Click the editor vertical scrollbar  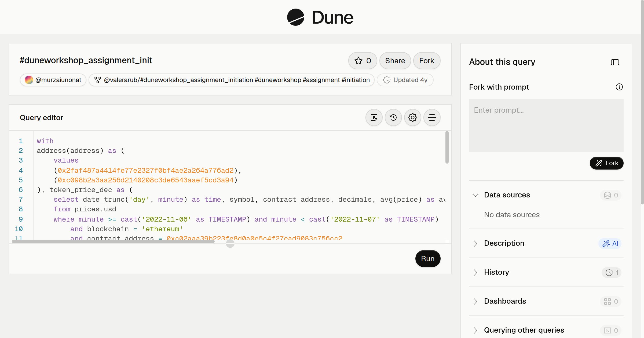pos(447,147)
